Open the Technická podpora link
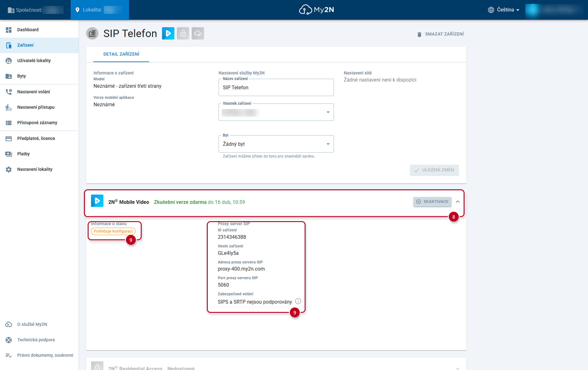588x370 pixels. point(36,340)
